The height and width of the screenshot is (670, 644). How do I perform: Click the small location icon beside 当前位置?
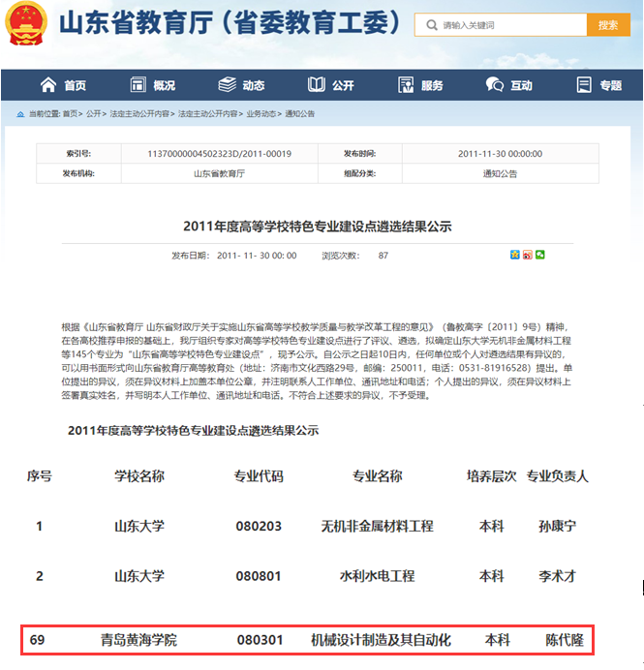pos(20,113)
